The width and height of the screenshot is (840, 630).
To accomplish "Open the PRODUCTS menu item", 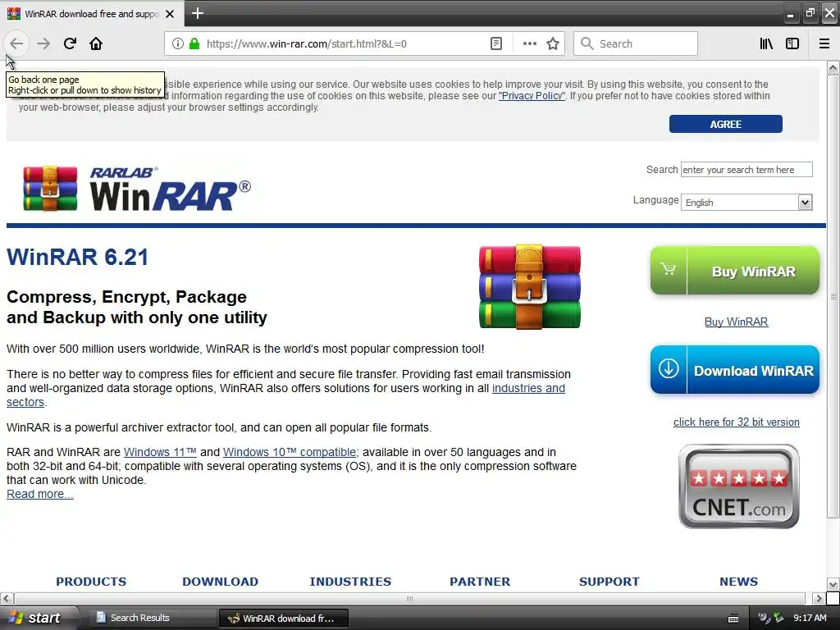I will (x=91, y=582).
